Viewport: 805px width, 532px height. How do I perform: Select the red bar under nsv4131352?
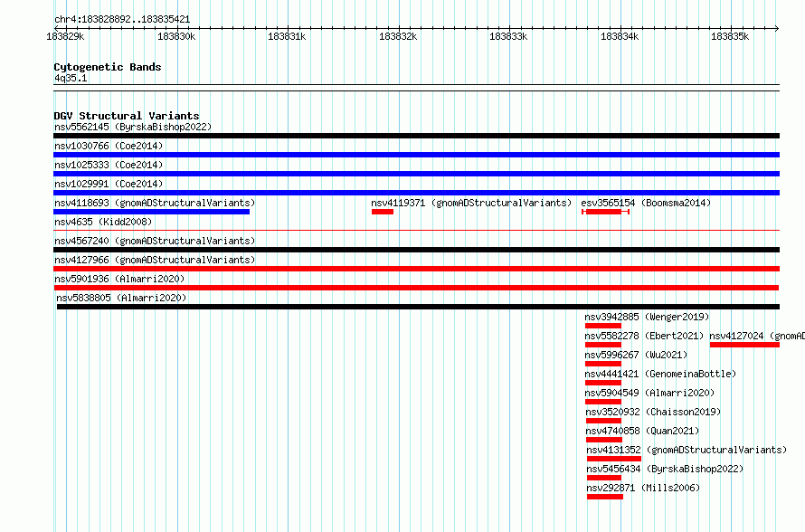[614, 459]
